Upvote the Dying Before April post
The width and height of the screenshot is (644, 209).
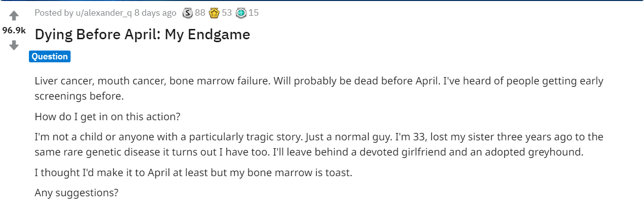[14, 16]
